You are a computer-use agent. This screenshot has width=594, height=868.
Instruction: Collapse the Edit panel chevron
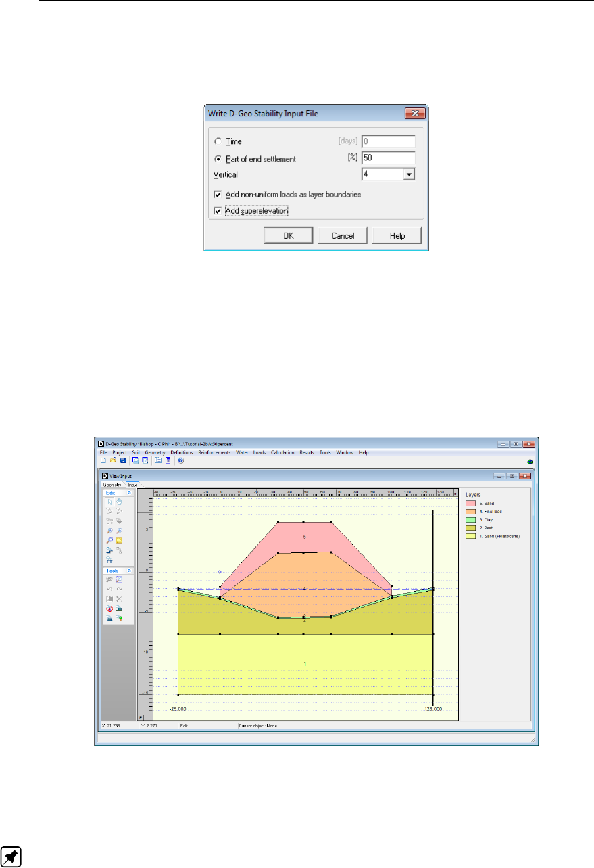tap(129, 493)
